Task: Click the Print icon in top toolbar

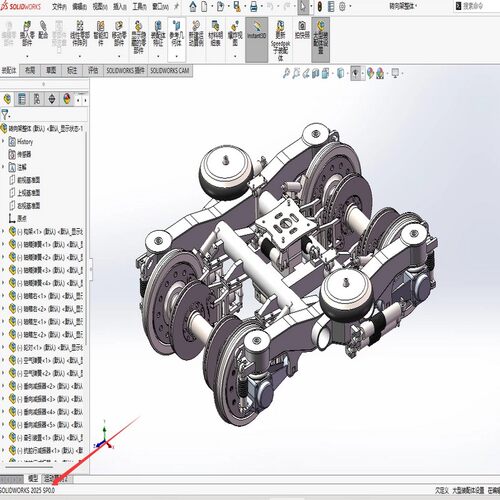Action: [x=253, y=6]
